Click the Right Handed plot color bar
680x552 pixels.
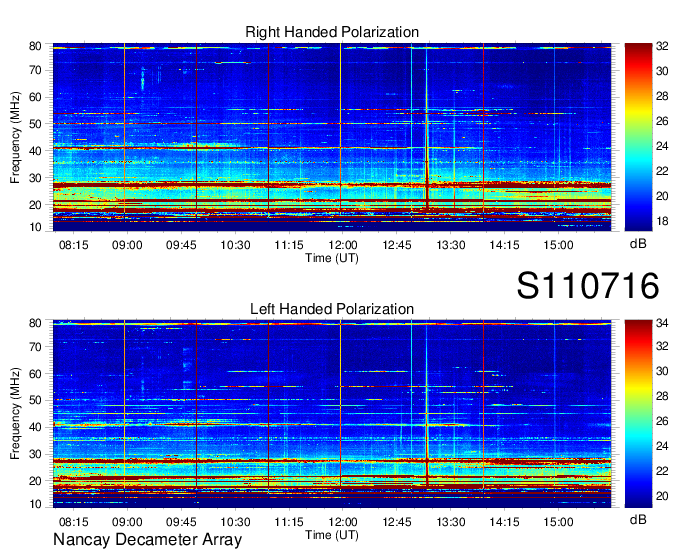click(638, 137)
